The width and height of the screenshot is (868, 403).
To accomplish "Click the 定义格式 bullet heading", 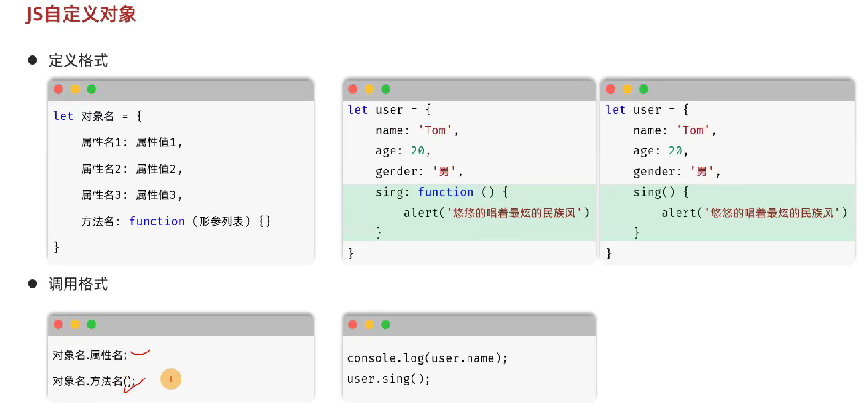I will click(78, 61).
